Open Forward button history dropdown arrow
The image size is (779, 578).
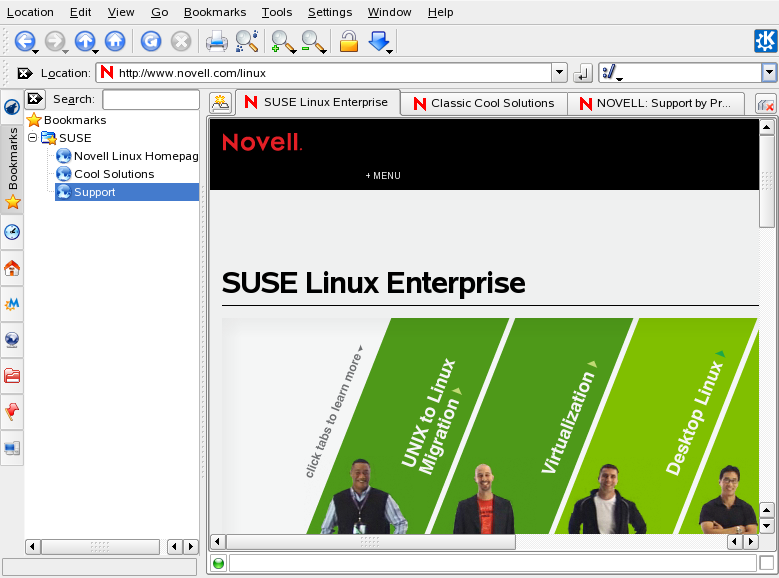click(65, 51)
